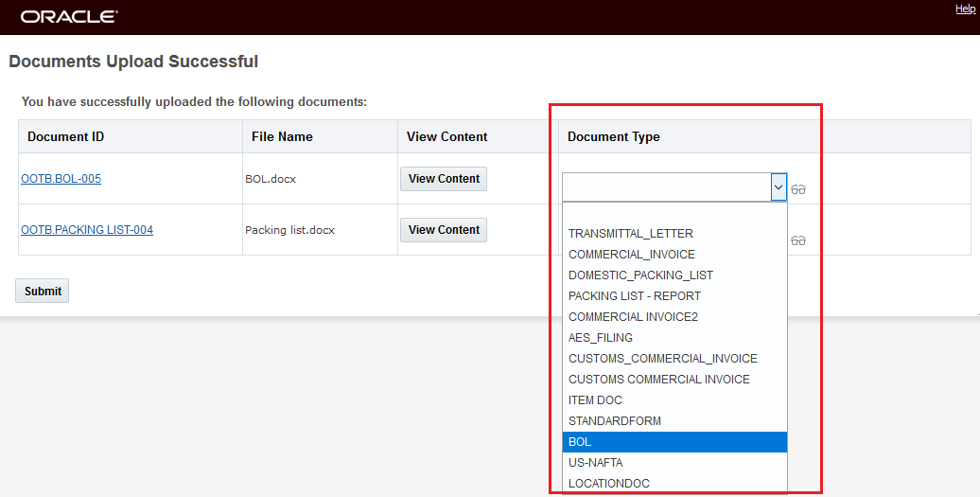Pick LOCATIONDOC document type option

tap(608, 484)
